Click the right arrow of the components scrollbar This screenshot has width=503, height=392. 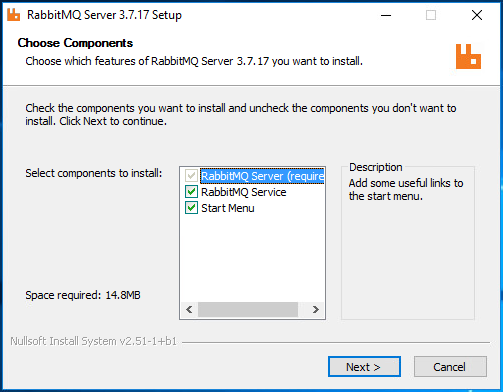315,310
